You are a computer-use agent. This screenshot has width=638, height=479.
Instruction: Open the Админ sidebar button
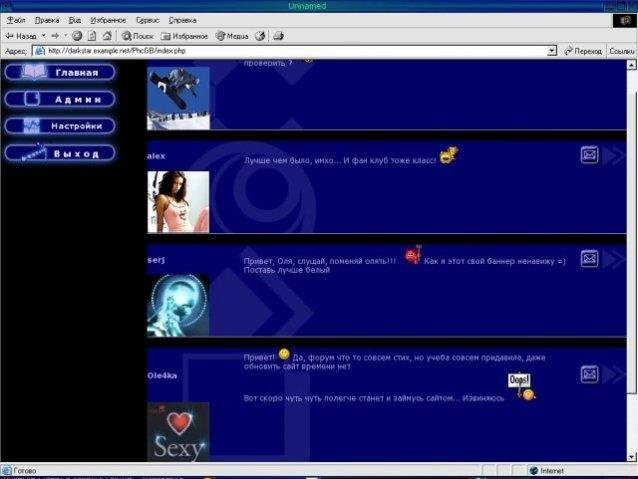click(x=60, y=99)
